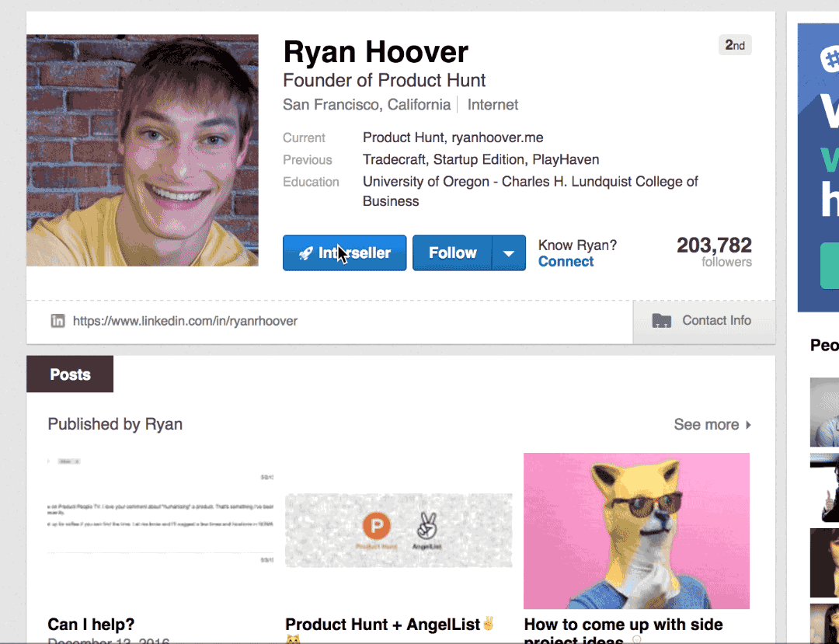Click the "Founder of Product Hunt" headline
The image size is (839, 644).
pyautogui.click(x=384, y=80)
